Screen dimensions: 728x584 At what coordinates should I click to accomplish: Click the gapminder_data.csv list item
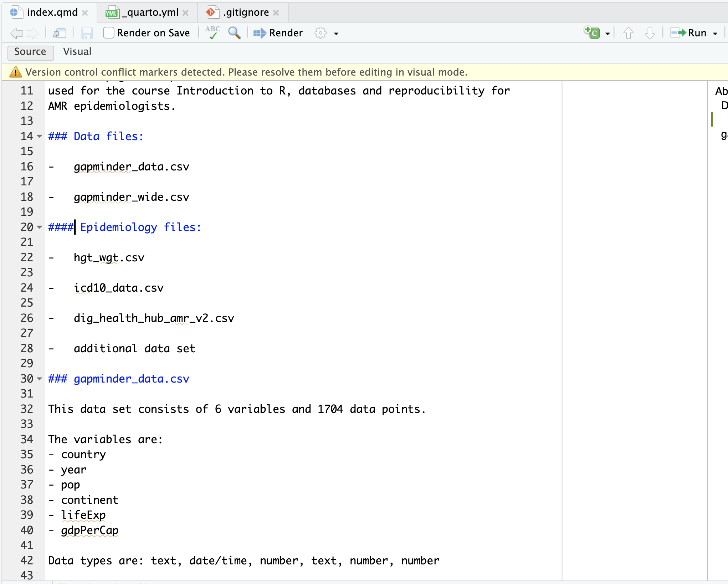(131, 167)
